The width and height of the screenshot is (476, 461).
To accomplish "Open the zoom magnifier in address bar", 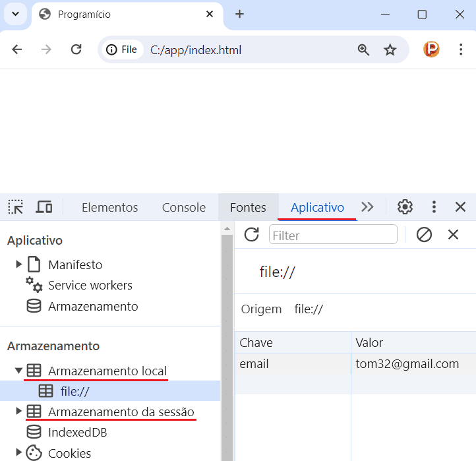I will tap(363, 49).
